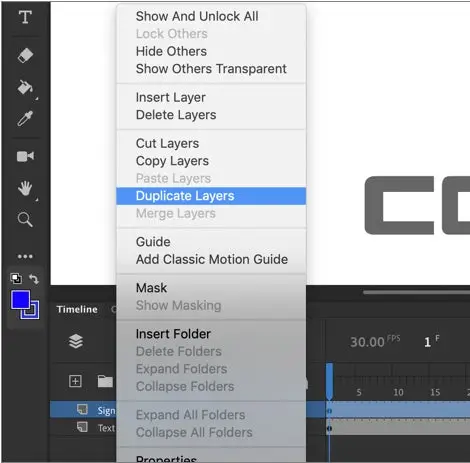Select the Text tool
470x463 pixels.
(25, 17)
